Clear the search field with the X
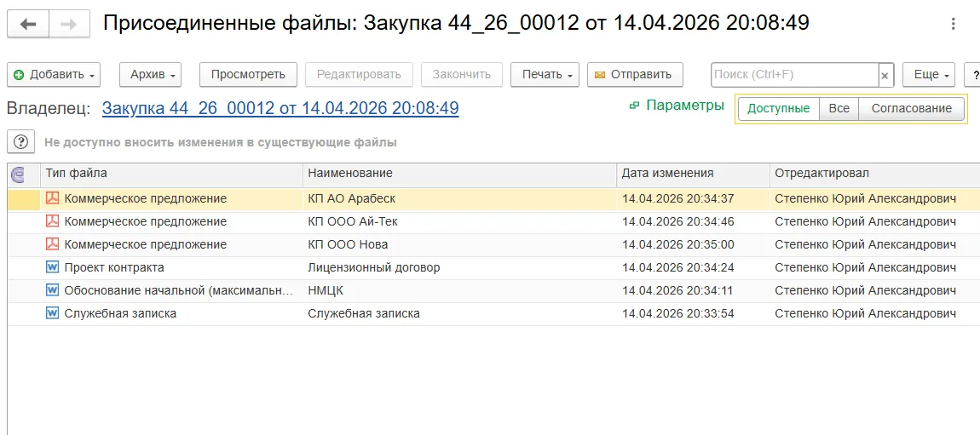 [885, 75]
